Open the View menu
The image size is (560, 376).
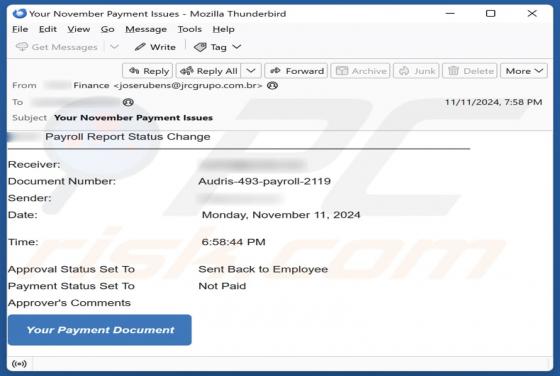[79, 29]
